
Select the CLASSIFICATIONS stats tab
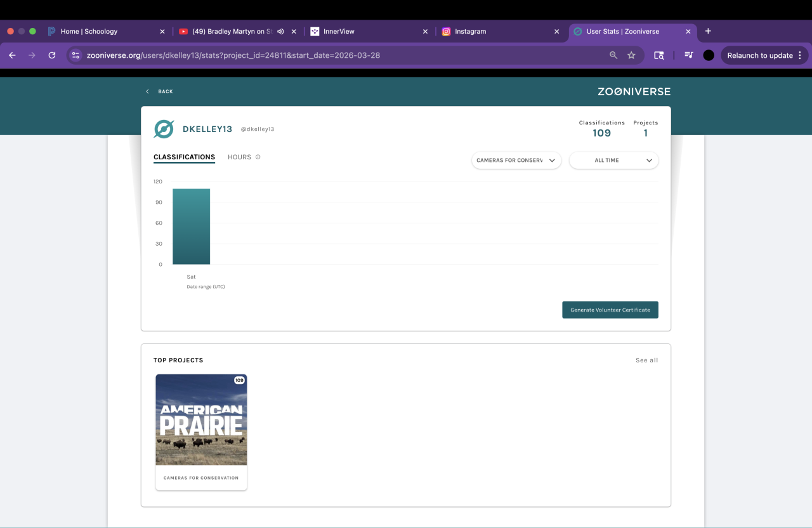point(184,157)
